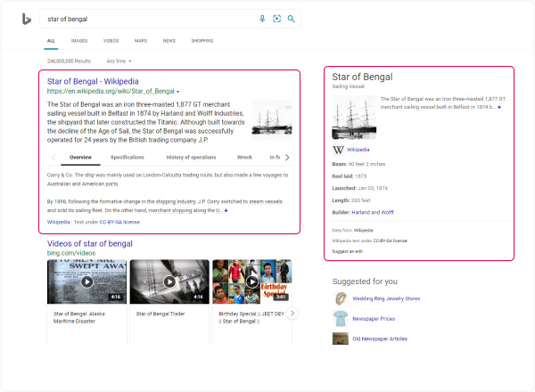The width and height of the screenshot is (535, 392).
Task: Select the Wreck section tab
Action: (x=244, y=157)
